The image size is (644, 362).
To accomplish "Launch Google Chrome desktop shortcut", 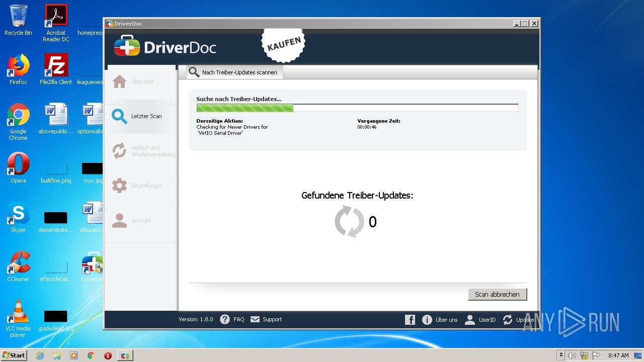I will [x=18, y=122].
